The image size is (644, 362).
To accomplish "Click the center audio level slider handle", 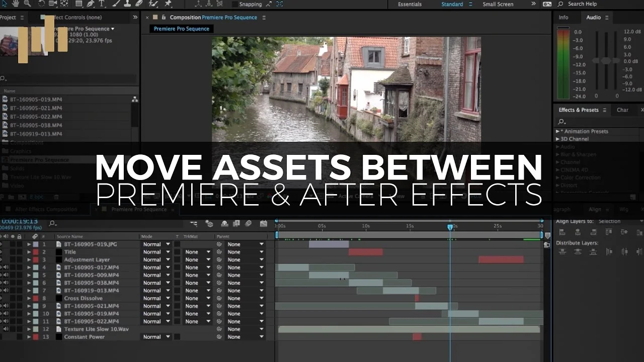I will [x=606, y=60].
